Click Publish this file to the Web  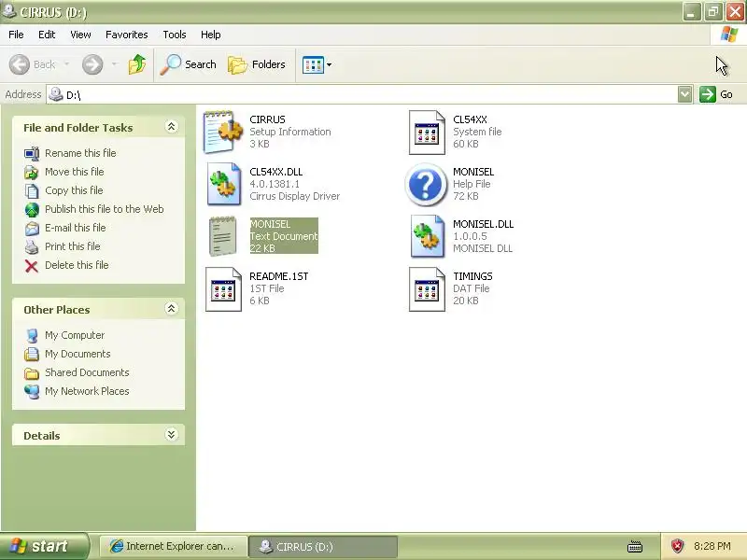tap(105, 209)
